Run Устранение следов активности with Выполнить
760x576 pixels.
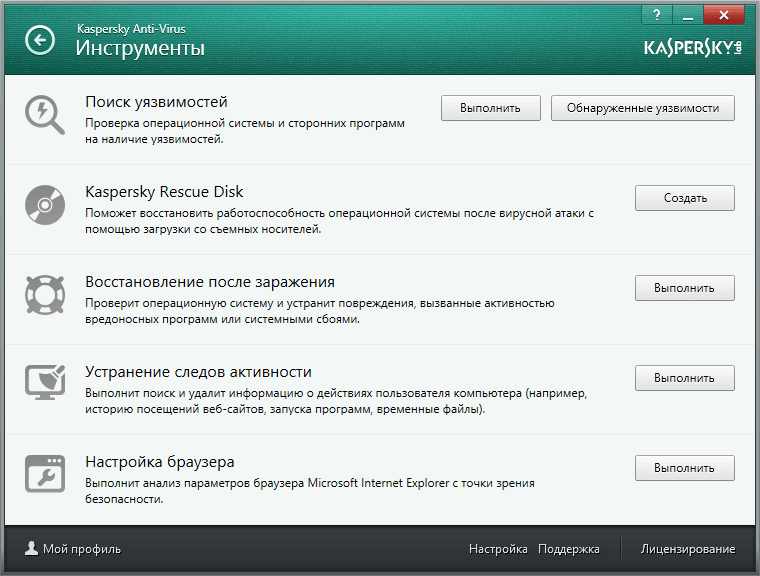[685, 378]
